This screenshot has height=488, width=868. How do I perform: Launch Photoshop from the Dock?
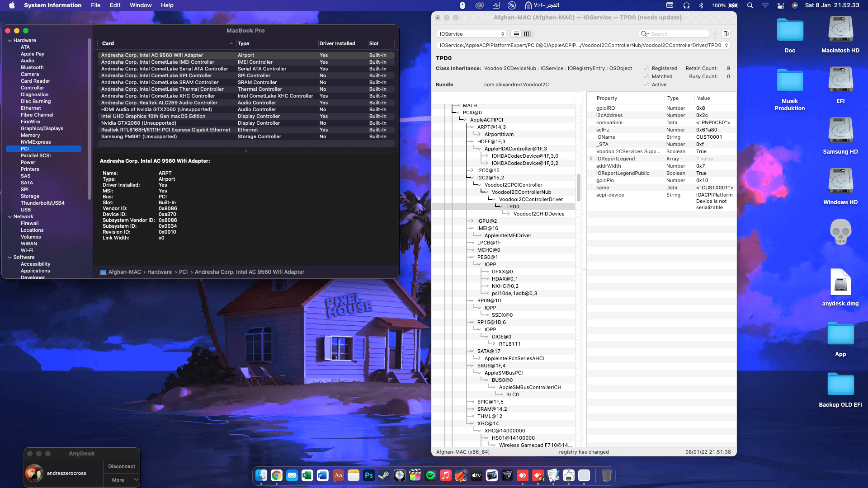pos(369,475)
